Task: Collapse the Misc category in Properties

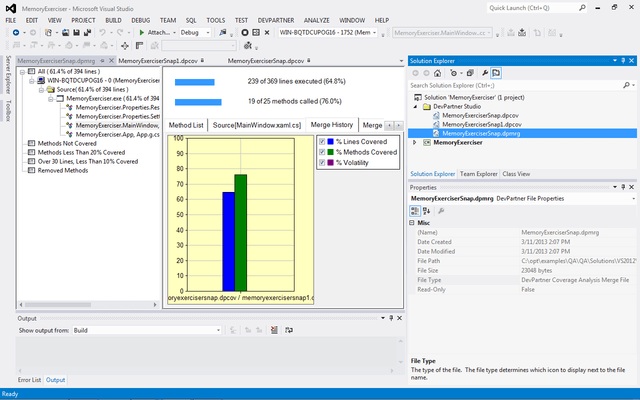Action: pos(412,223)
